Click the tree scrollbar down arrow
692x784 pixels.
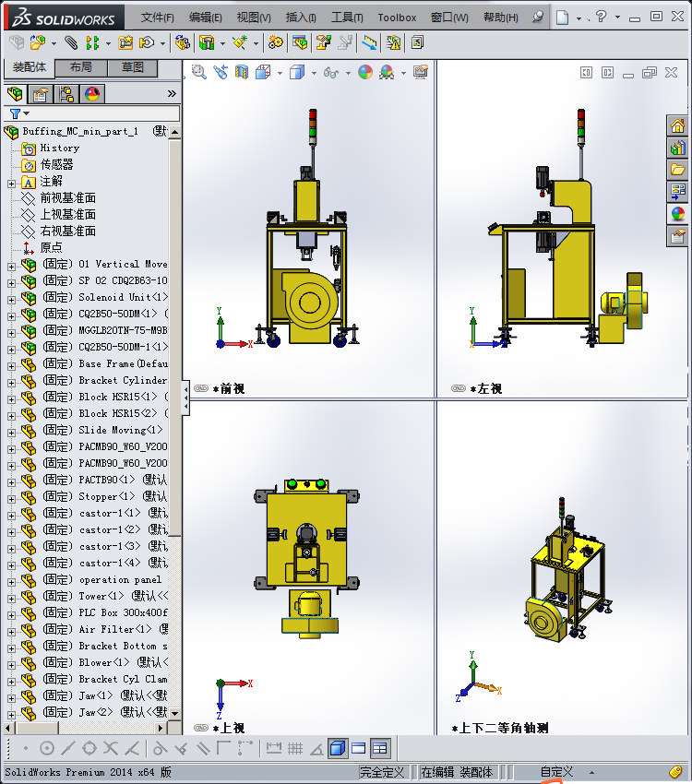coord(174,714)
